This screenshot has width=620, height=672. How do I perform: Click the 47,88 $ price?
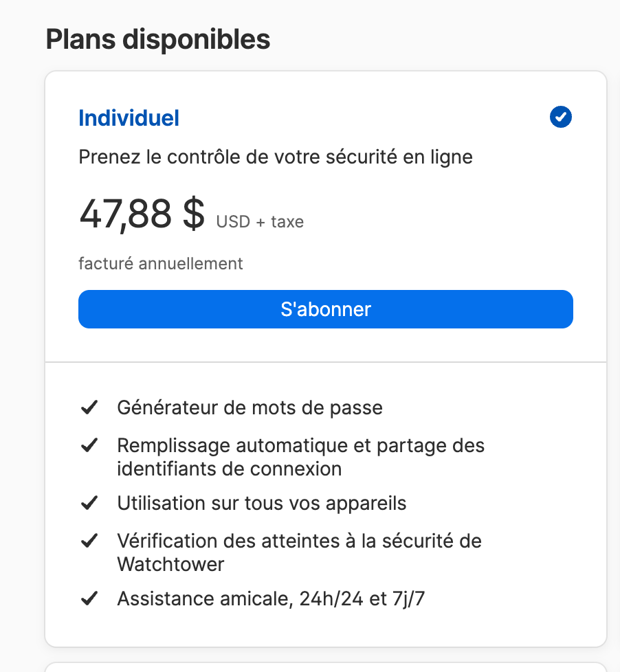[x=142, y=214]
